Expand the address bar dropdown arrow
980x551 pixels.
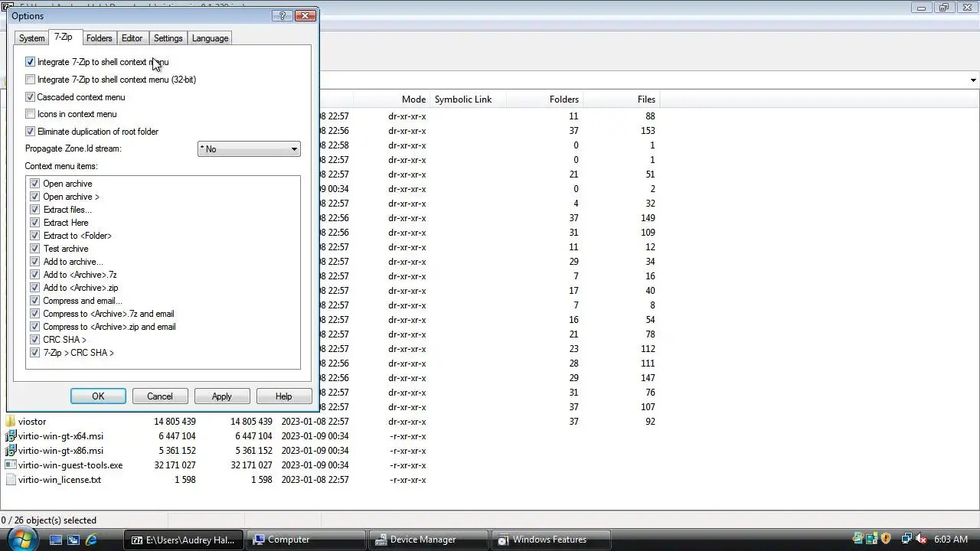(x=973, y=80)
